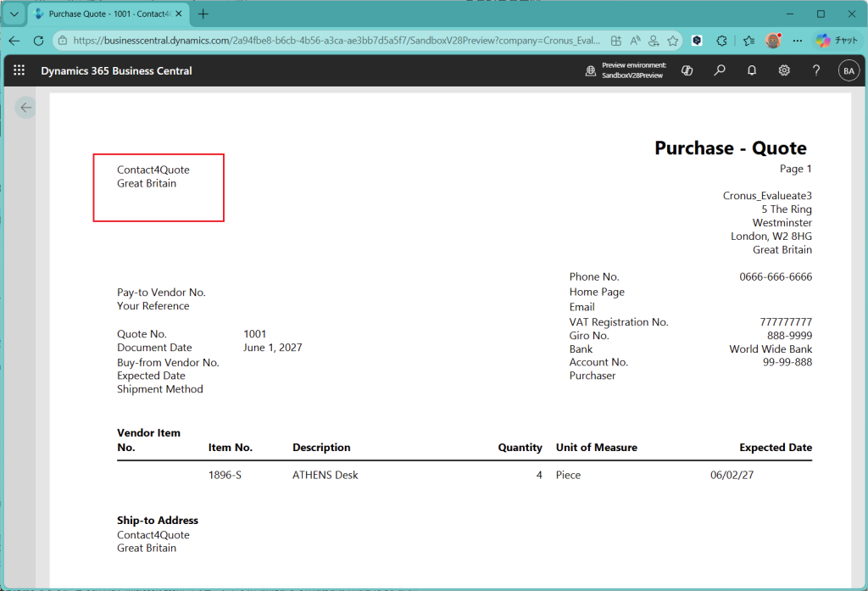Viewport: 868px width, 591px height.
Task: Open the Dynamics 365 app launcher grid
Action: pos(19,71)
